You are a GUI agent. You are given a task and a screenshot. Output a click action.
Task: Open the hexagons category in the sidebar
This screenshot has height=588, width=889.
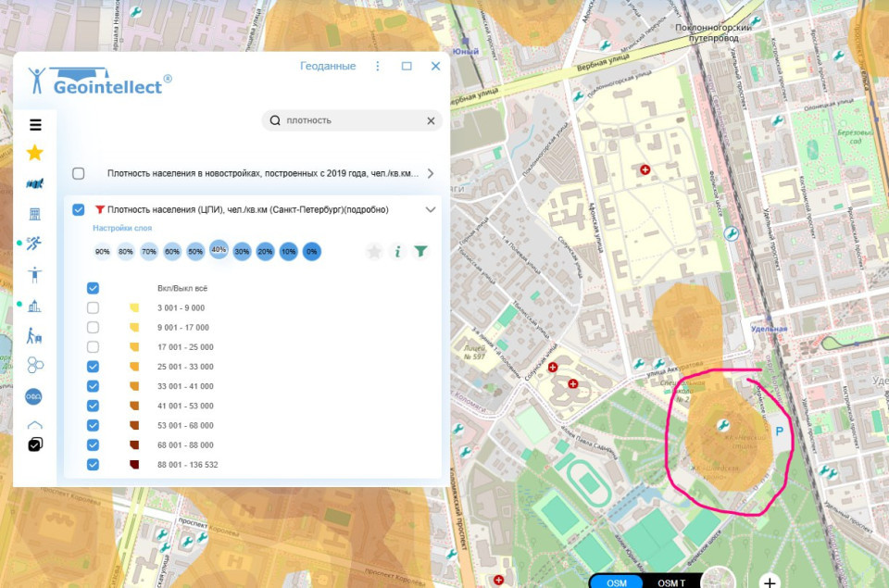35,365
